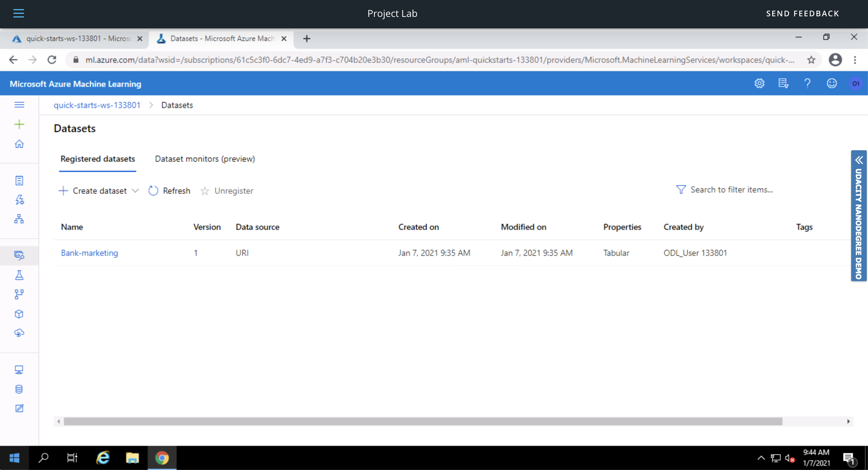868x470 pixels.
Task: Open Endpoints cloud icon in sidebar
Action: click(19, 333)
